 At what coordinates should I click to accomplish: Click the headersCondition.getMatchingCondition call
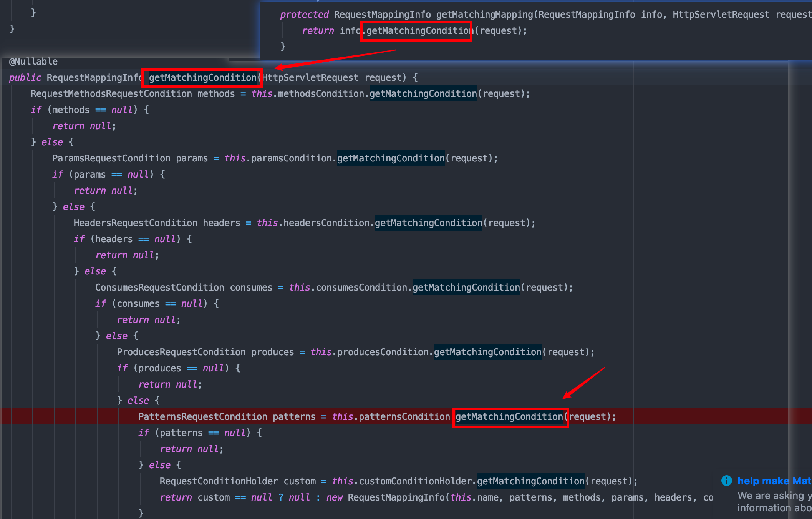[428, 223]
